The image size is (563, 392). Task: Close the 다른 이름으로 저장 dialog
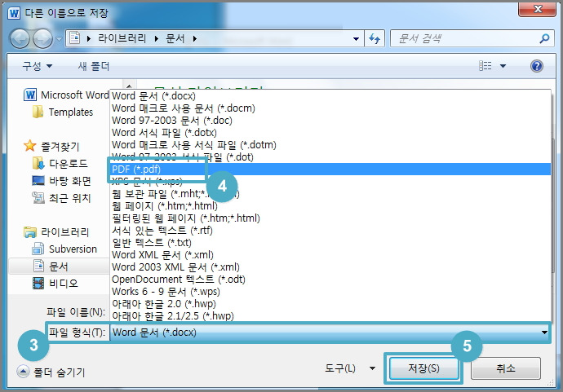tap(537, 9)
